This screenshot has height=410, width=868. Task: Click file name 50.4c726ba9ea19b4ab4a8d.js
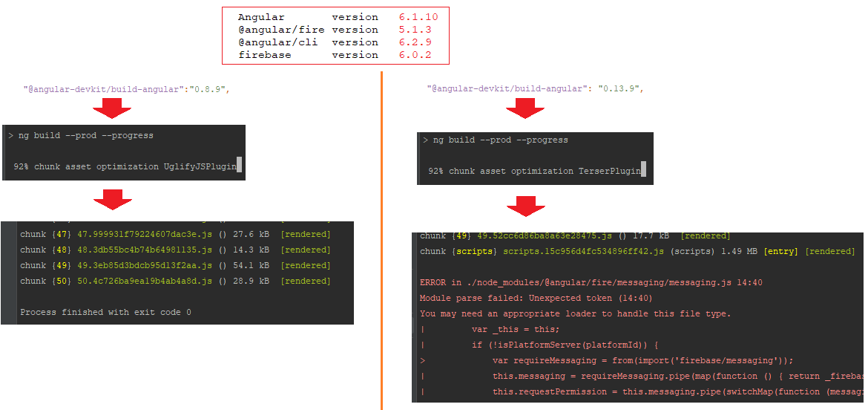tap(145, 281)
